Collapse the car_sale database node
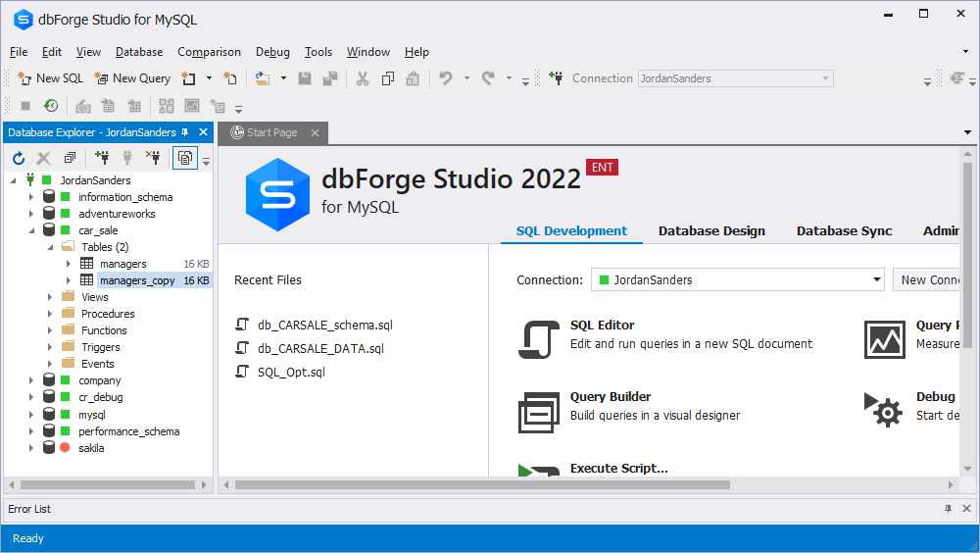The height and width of the screenshot is (553, 980). 31,230
